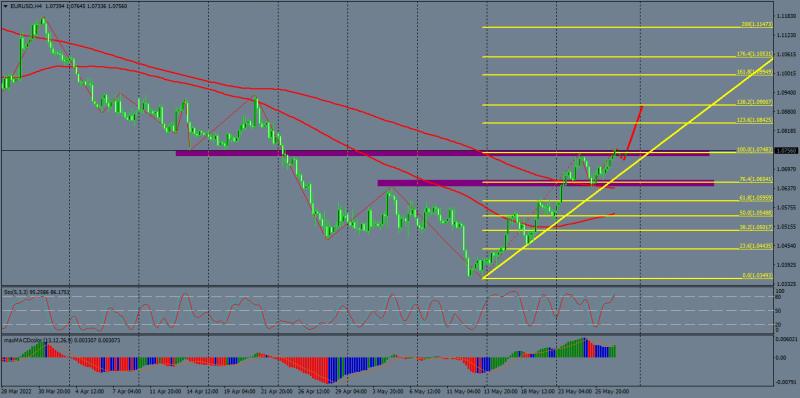
Task: Select the lower purple support zone rectangle
Action: pyautogui.click(x=545, y=183)
